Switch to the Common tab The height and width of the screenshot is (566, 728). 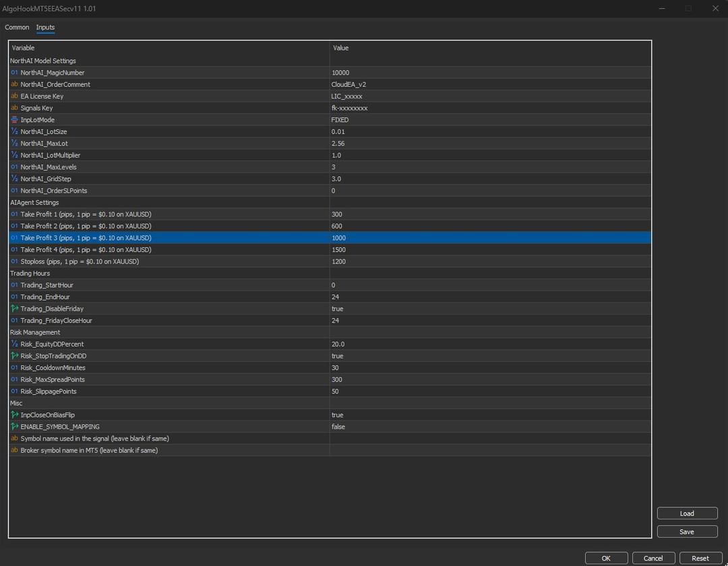click(17, 28)
